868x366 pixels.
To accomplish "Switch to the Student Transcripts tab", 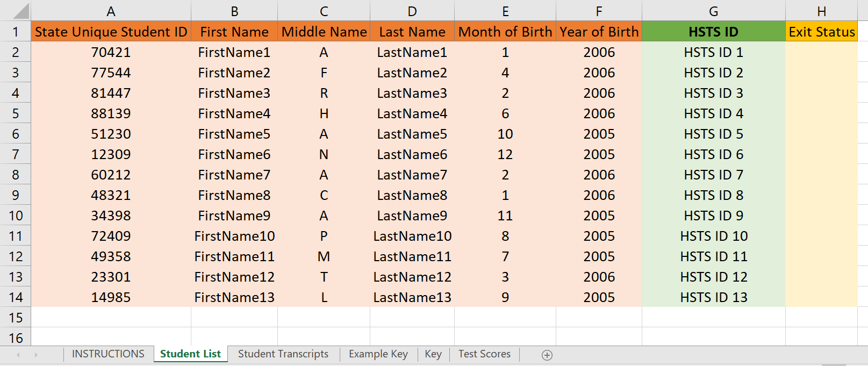I will [x=283, y=354].
